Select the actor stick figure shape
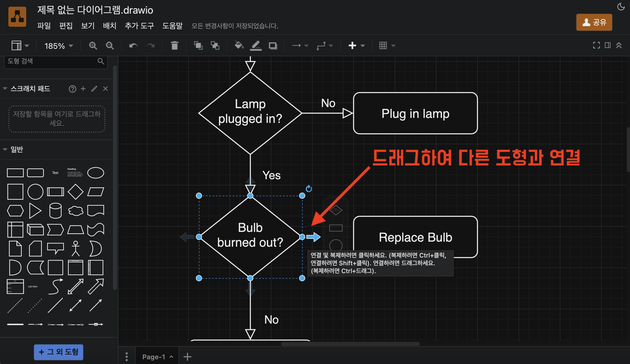The image size is (630, 364). coord(76,248)
